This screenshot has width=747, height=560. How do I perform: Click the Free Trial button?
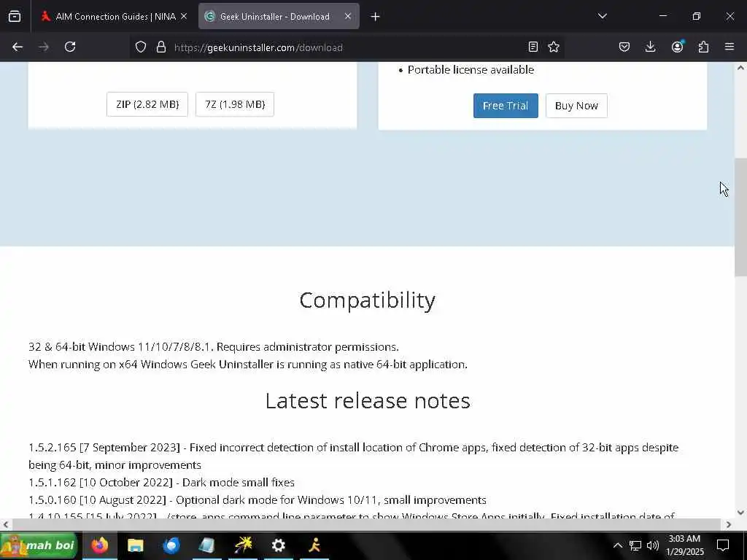click(x=506, y=106)
